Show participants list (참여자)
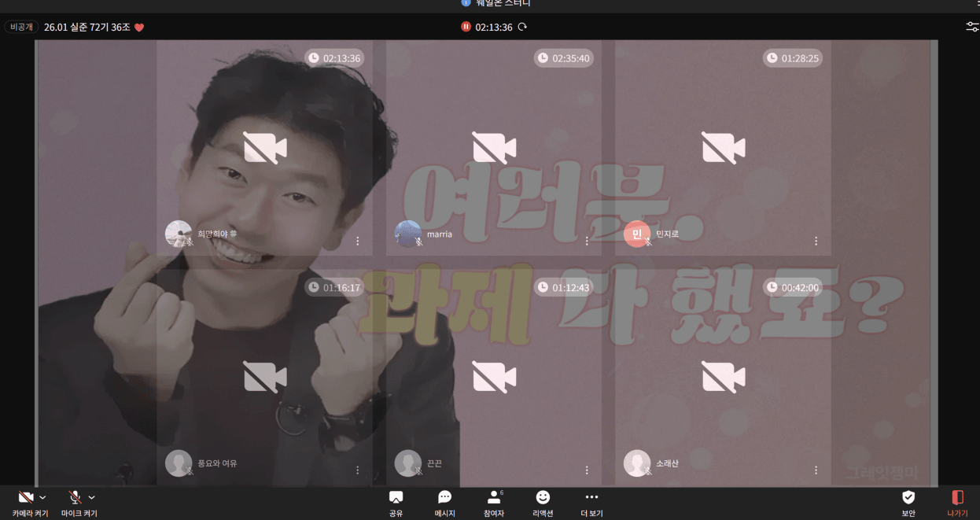Screen dimensions: 980x520 (x=494, y=503)
